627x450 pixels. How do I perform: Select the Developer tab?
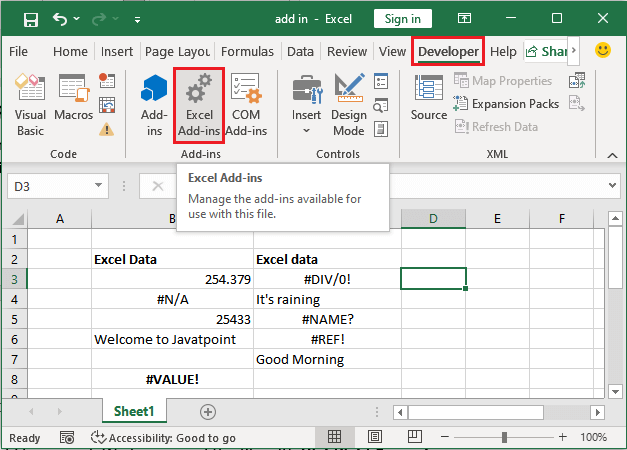pyautogui.click(x=448, y=52)
